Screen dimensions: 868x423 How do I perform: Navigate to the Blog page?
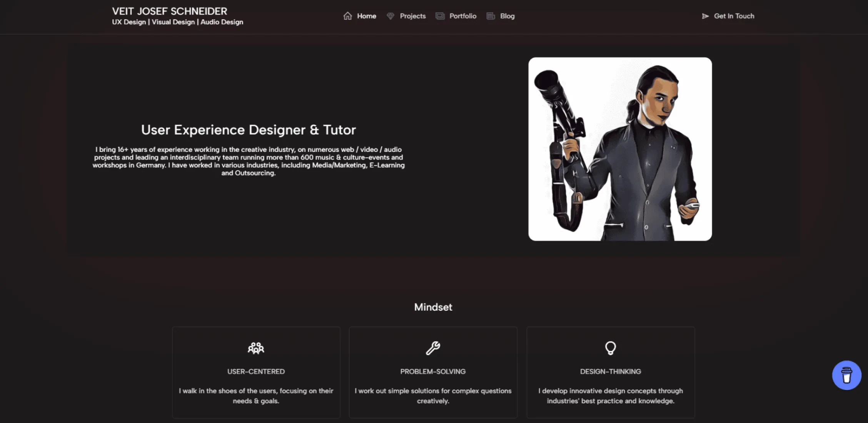pos(507,16)
